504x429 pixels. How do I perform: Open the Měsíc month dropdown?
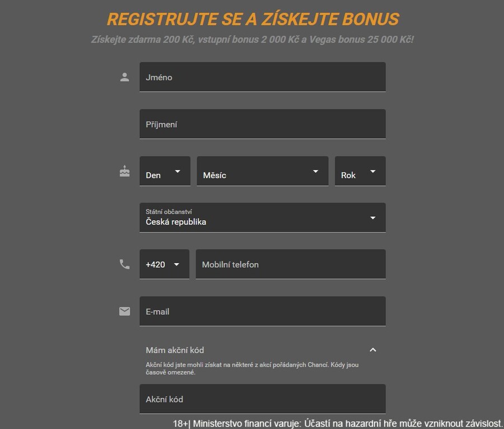pyautogui.click(x=263, y=171)
